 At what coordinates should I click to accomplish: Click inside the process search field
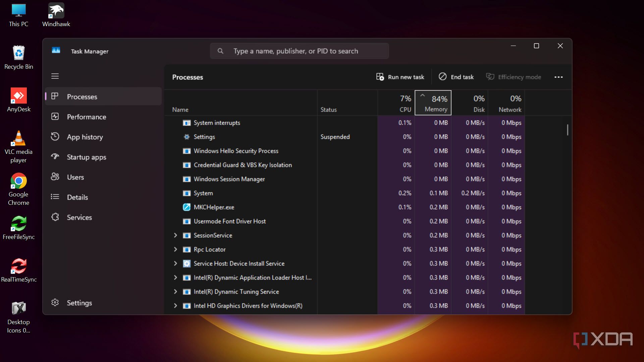[299, 51]
